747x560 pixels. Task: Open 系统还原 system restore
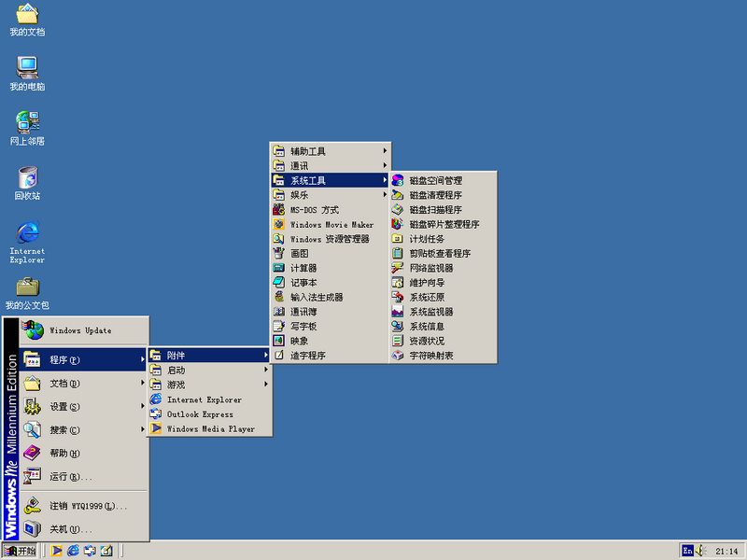point(443,297)
